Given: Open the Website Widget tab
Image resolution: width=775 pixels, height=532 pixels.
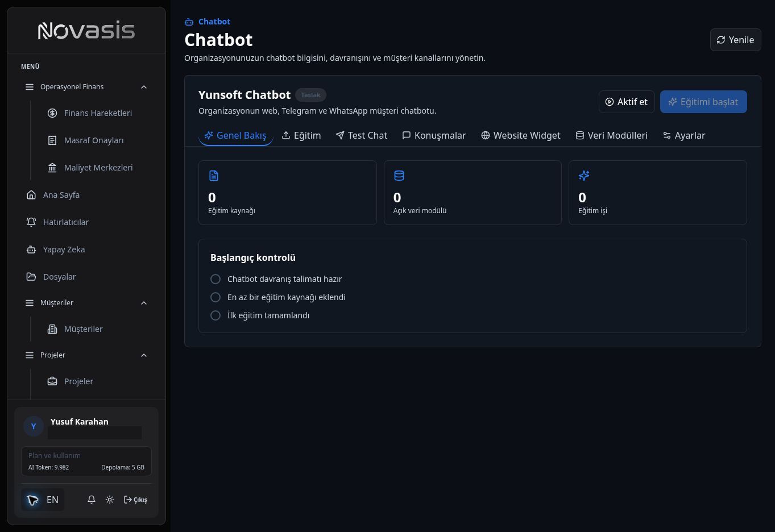Looking at the screenshot, I should click(x=521, y=135).
